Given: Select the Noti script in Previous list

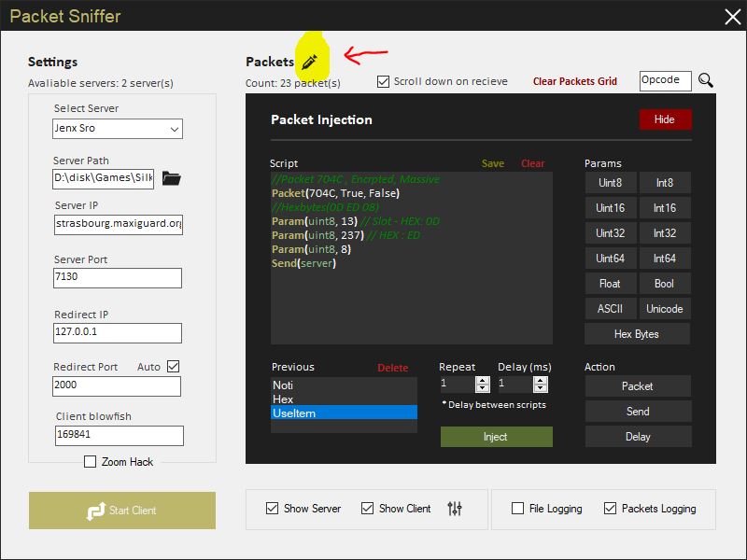Looking at the screenshot, I should 344,385.
